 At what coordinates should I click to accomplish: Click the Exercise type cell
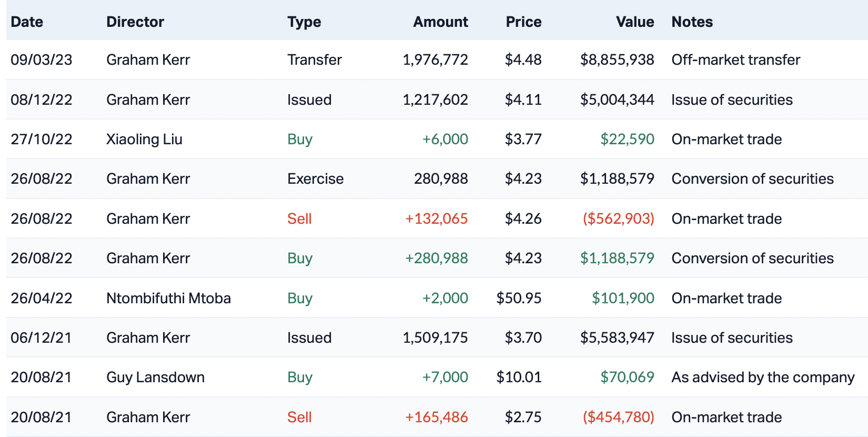[315, 178]
